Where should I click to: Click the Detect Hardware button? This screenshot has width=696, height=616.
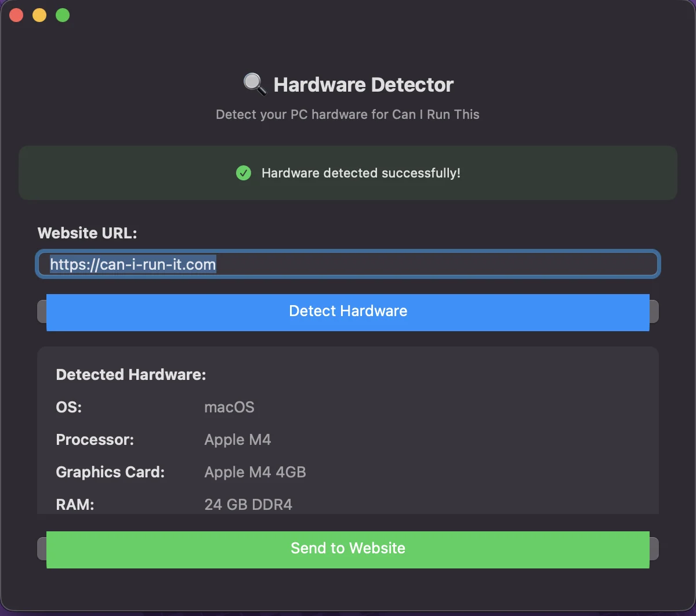348,312
